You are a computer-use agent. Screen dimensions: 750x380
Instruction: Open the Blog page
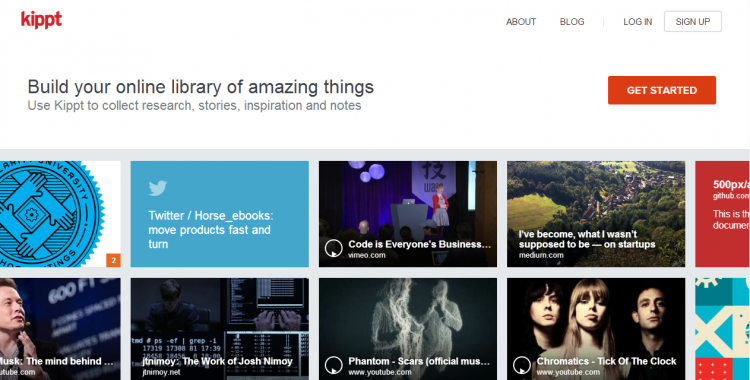[572, 22]
